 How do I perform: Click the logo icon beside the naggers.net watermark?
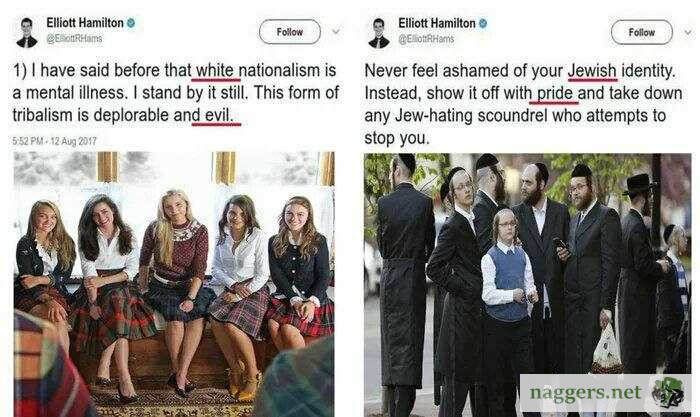click(x=667, y=392)
